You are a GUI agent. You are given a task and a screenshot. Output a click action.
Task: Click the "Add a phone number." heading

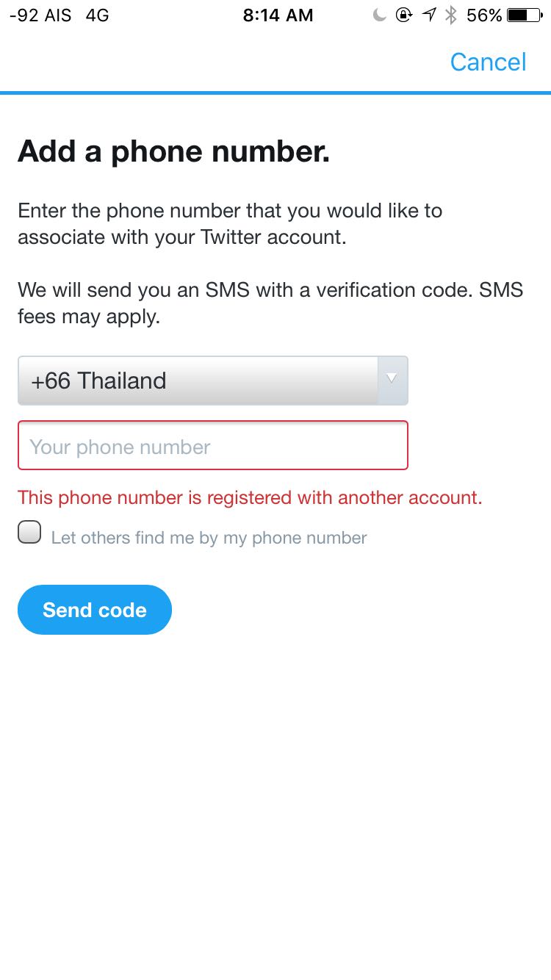pos(174,151)
